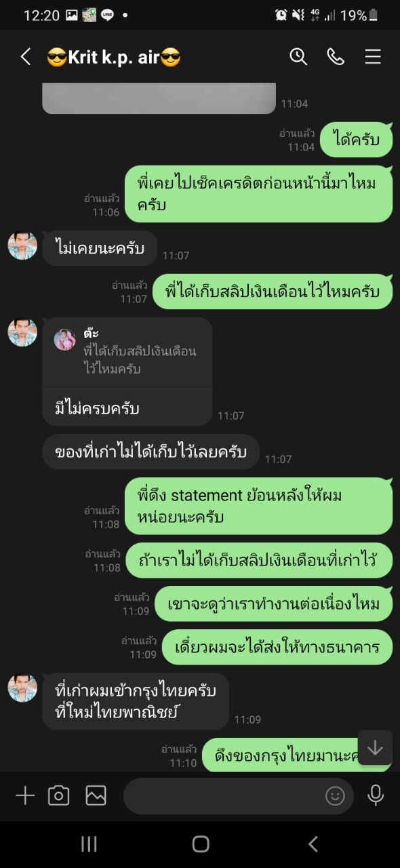Select the statement ย้อนหลัง green message bubble

click(x=259, y=506)
